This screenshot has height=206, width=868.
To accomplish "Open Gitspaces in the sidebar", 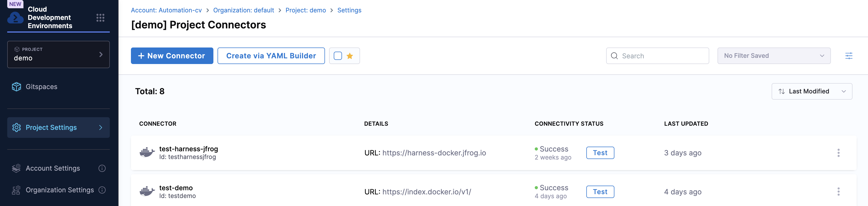I will point(41,87).
